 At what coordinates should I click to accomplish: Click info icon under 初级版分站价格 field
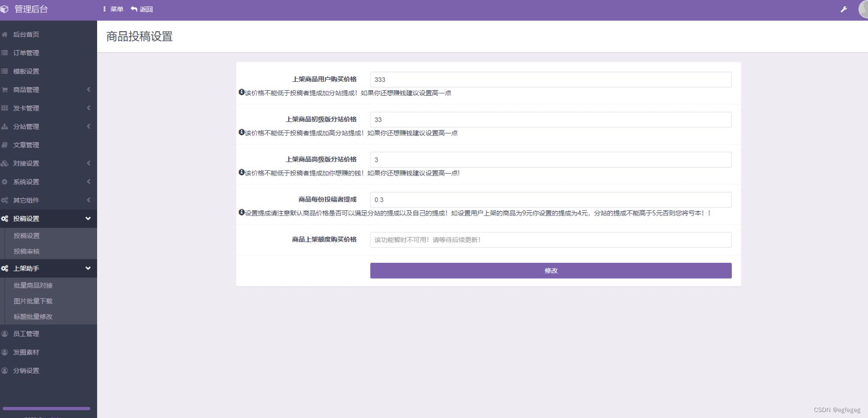242,132
